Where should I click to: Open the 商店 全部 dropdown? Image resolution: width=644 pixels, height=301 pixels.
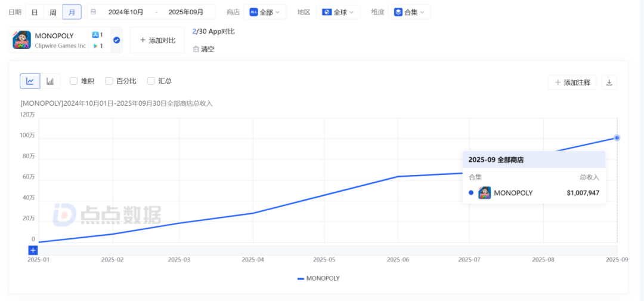click(x=265, y=12)
